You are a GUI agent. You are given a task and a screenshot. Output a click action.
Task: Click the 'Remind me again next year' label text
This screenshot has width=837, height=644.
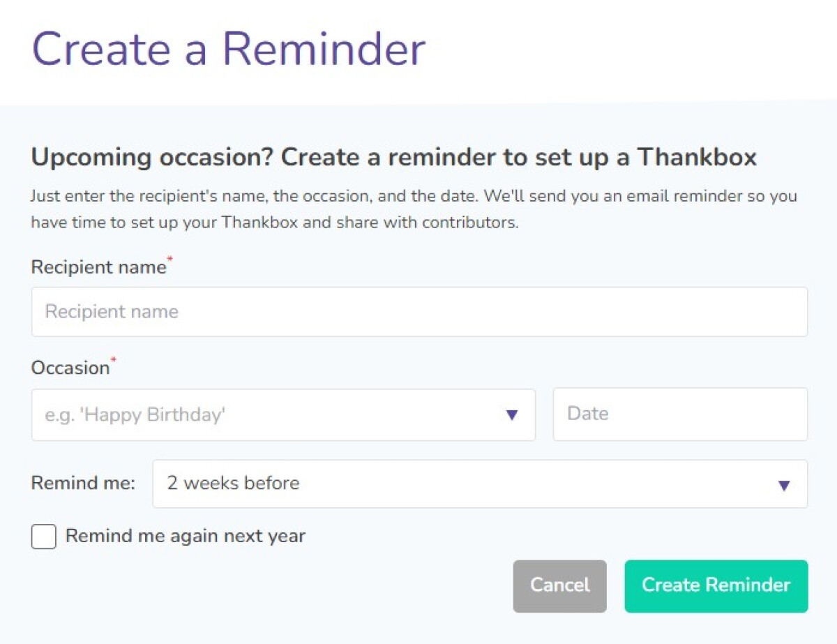click(186, 536)
